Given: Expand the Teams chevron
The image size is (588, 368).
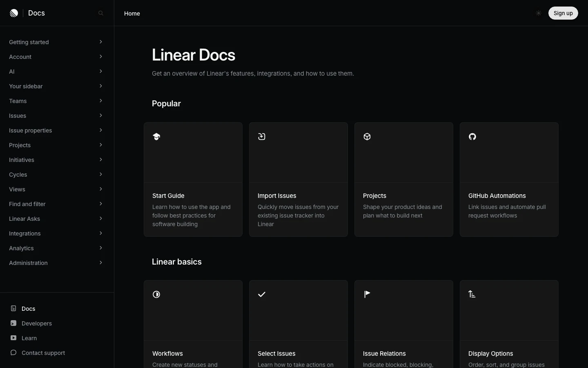Looking at the screenshot, I should (100, 101).
